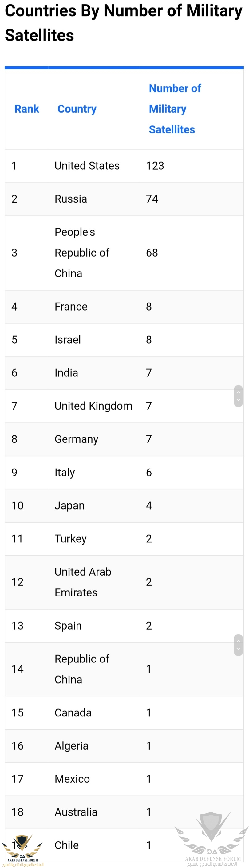Click the France country cell
This screenshot has height=868, width=249.
click(71, 306)
